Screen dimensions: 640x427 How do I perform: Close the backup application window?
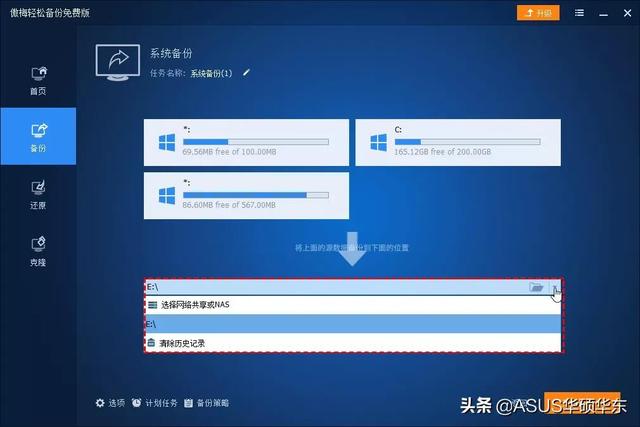(628, 13)
